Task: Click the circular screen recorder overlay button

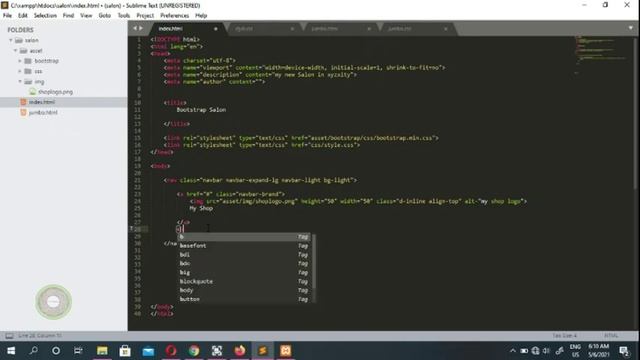Action: (53, 302)
